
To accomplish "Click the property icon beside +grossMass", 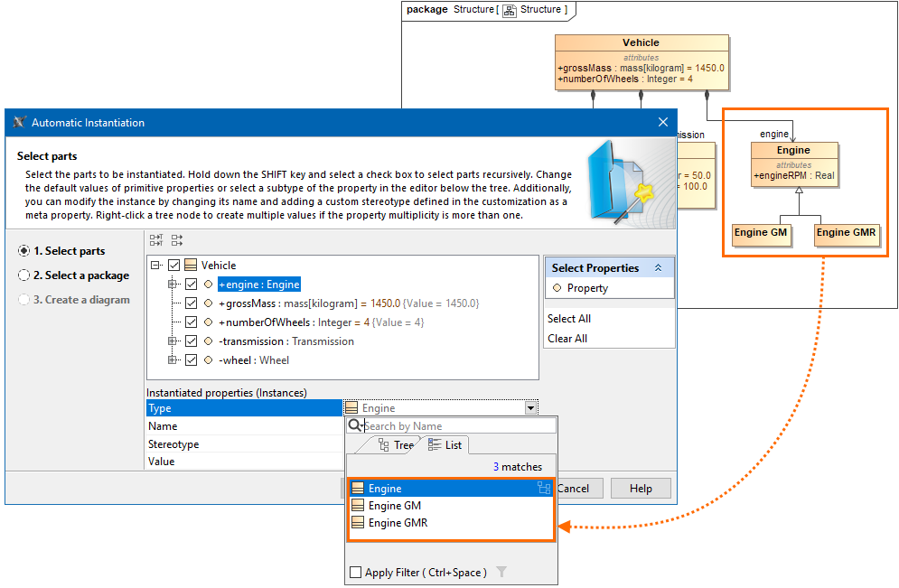I will [208, 303].
